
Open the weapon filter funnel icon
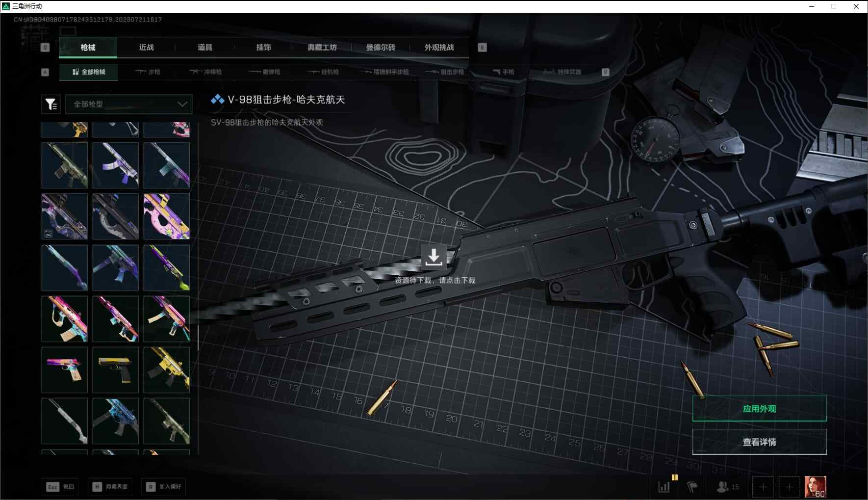coord(51,104)
